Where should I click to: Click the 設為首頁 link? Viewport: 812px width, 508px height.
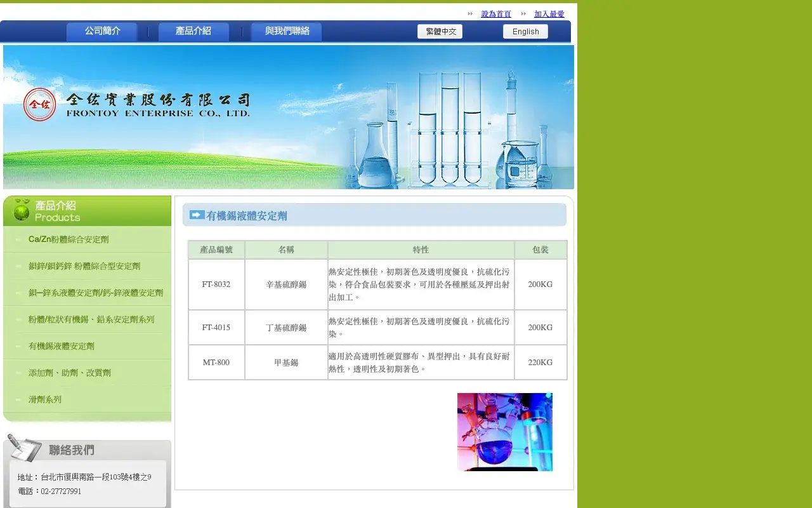495,14
